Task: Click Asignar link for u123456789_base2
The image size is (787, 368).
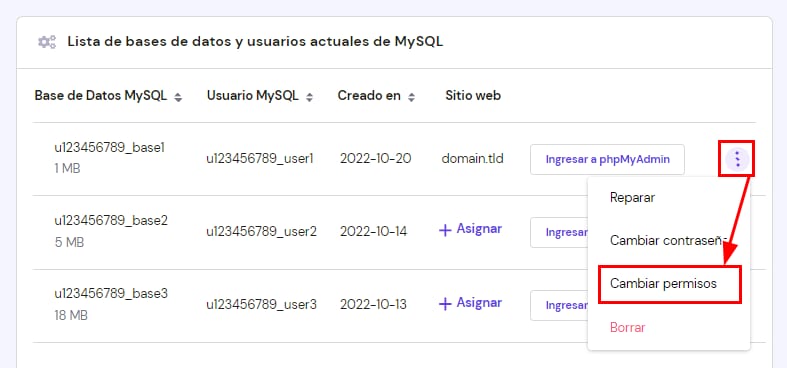Action: (x=470, y=229)
